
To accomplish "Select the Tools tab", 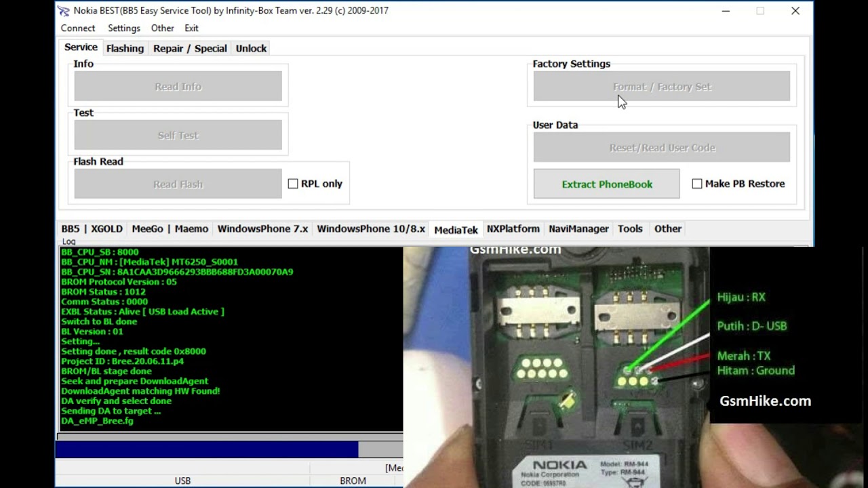I will pyautogui.click(x=630, y=228).
